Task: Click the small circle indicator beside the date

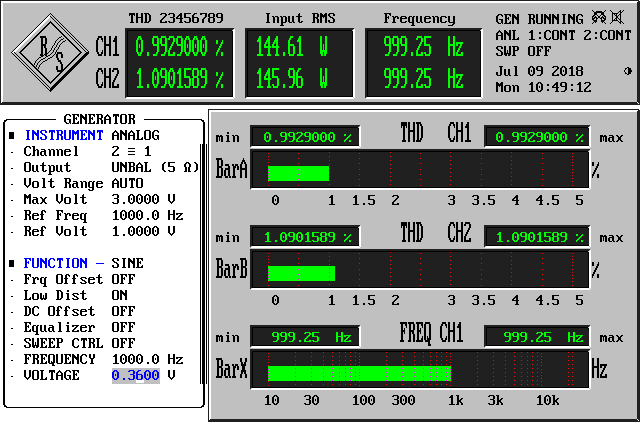Action: click(628, 71)
